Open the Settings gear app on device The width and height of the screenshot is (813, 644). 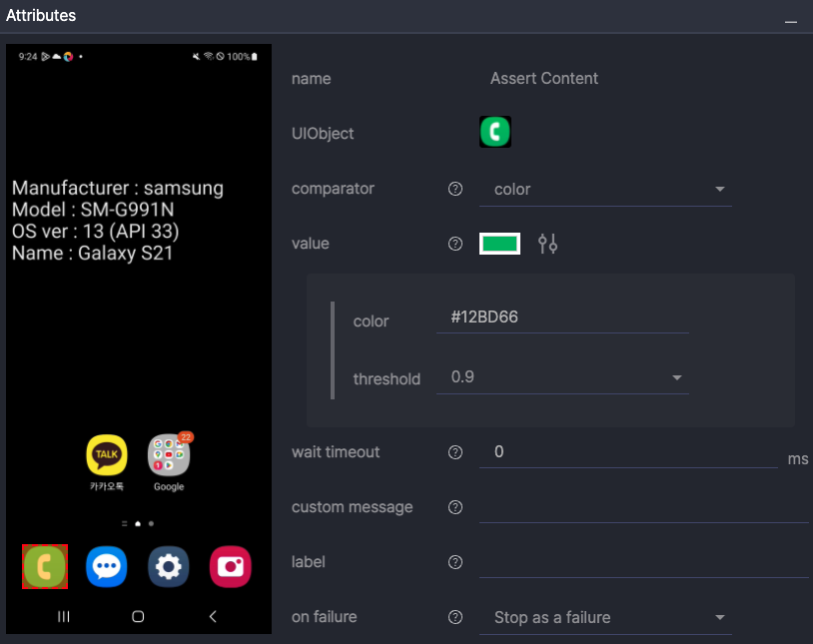(x=168, y=567)
